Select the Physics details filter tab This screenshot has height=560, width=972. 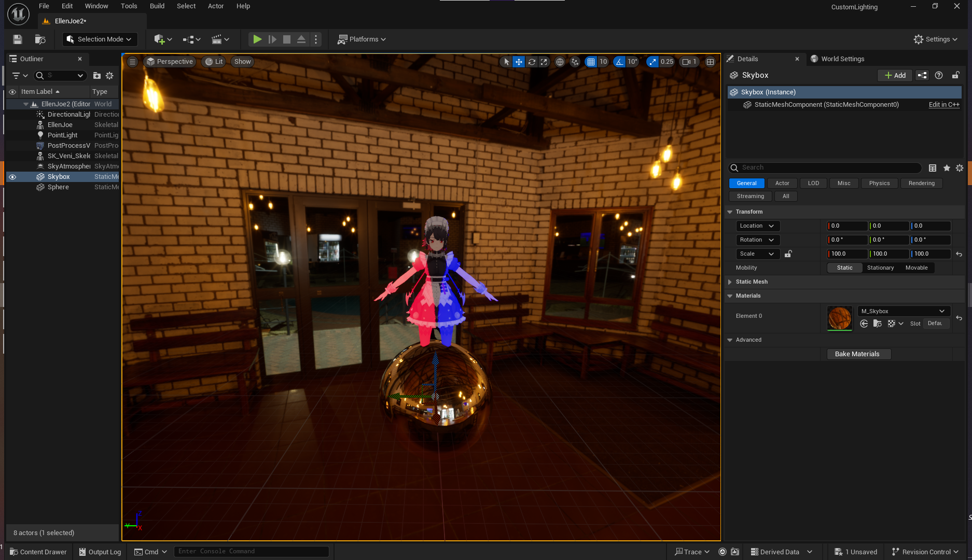click(880, 183)
